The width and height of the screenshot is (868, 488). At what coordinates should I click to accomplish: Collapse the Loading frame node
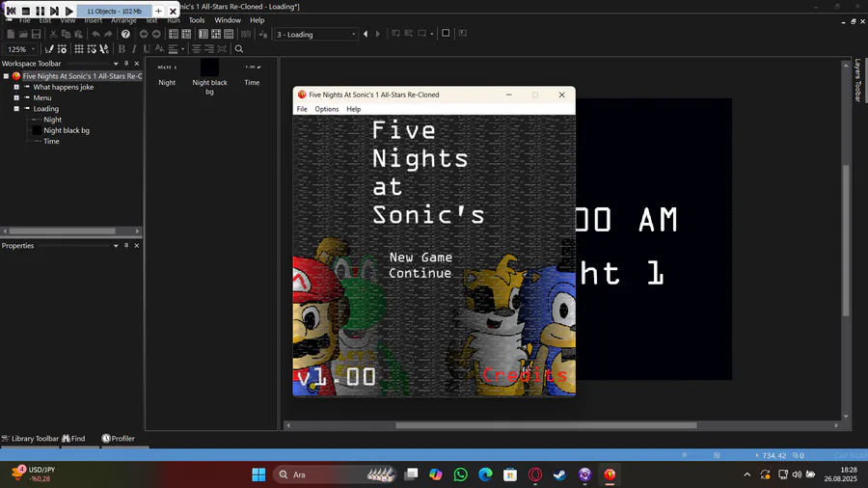click(x=16, y=109)
